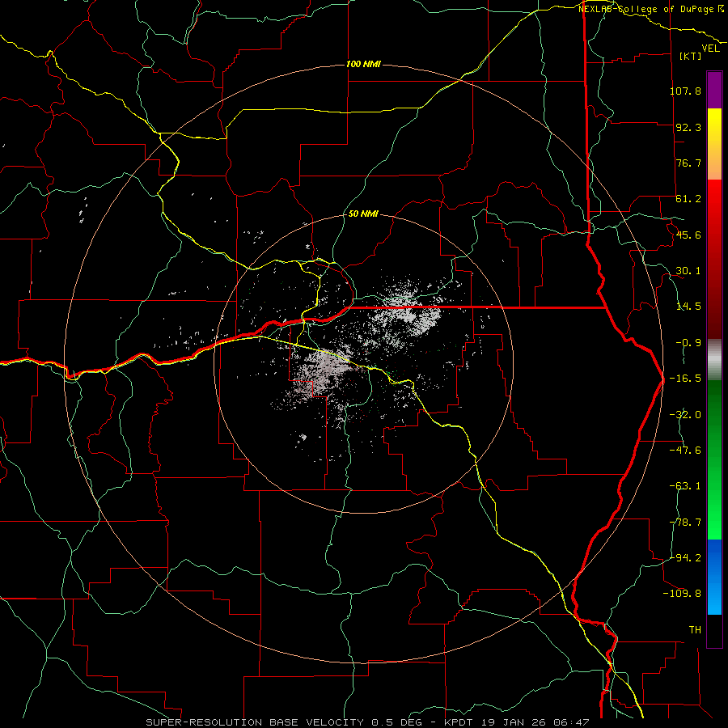The image size is (728, 728).
Task: Click the -16.5 velocity scale value
Action: point(685,379)
